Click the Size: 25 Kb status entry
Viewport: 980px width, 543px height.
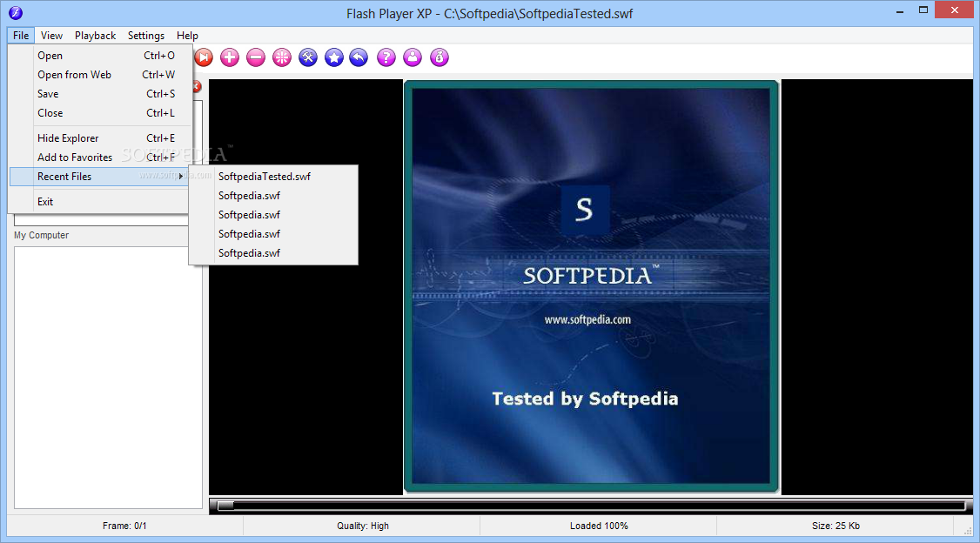pos(836,526)
